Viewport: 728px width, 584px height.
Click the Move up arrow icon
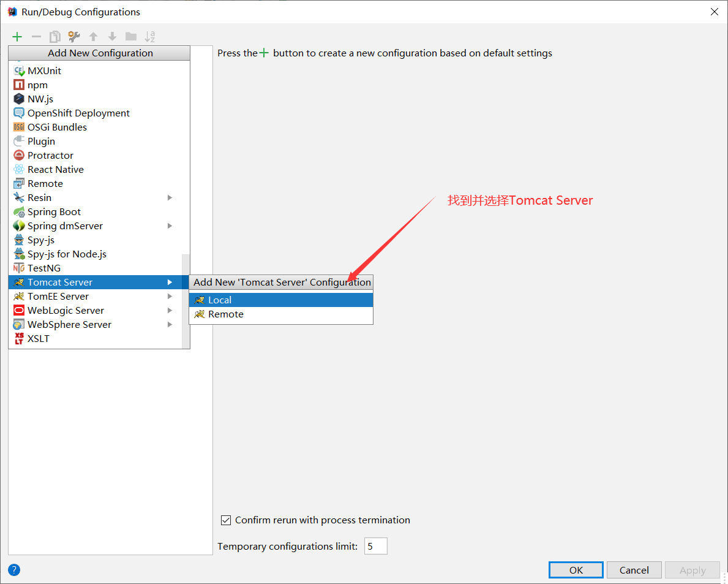click(x=93, y=37)
